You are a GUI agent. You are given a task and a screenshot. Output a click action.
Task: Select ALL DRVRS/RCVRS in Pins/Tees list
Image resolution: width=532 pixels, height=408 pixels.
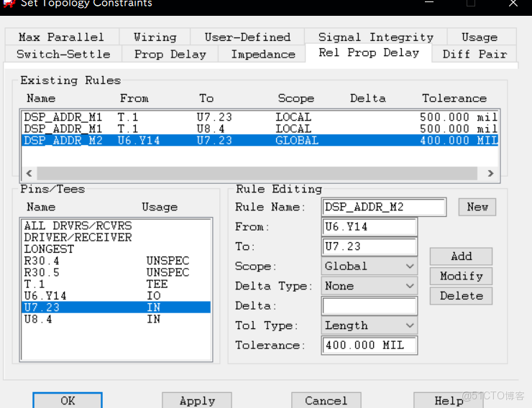pos(116,226)
